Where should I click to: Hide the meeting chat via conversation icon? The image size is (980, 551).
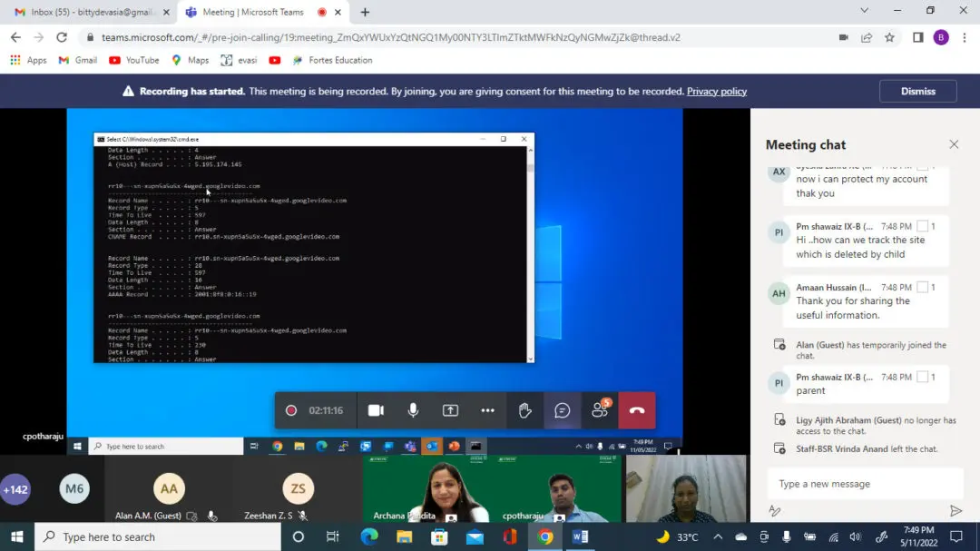(x=562, y=410)
